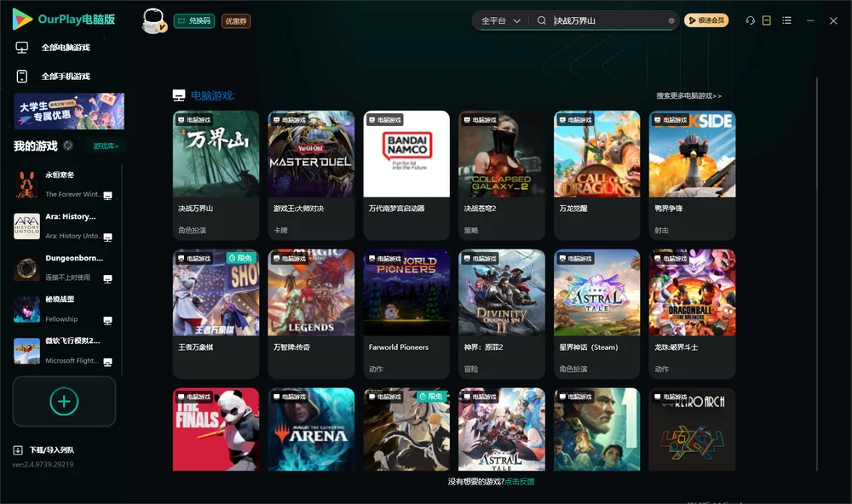Click the 电脑游戏 section PC icon

pos(179,95)
